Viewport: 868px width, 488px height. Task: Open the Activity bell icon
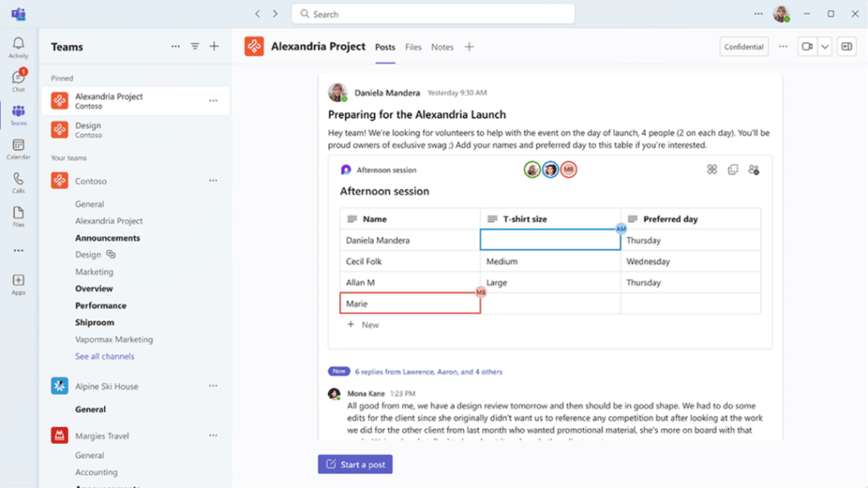(x=19, y=47)
